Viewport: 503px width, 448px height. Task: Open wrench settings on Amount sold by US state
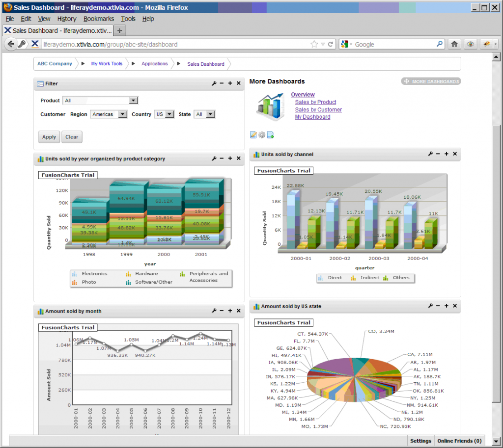pos(430,306)
